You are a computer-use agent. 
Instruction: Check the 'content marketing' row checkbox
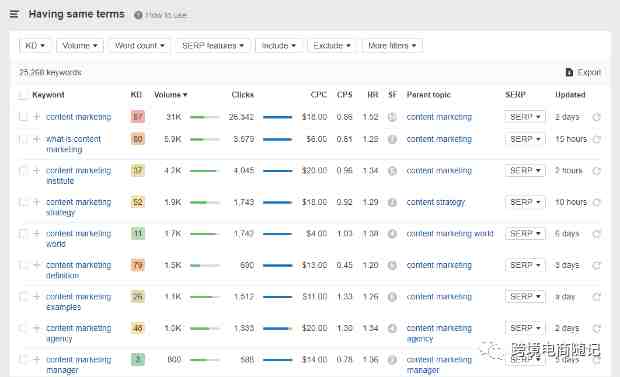point(23,117)
